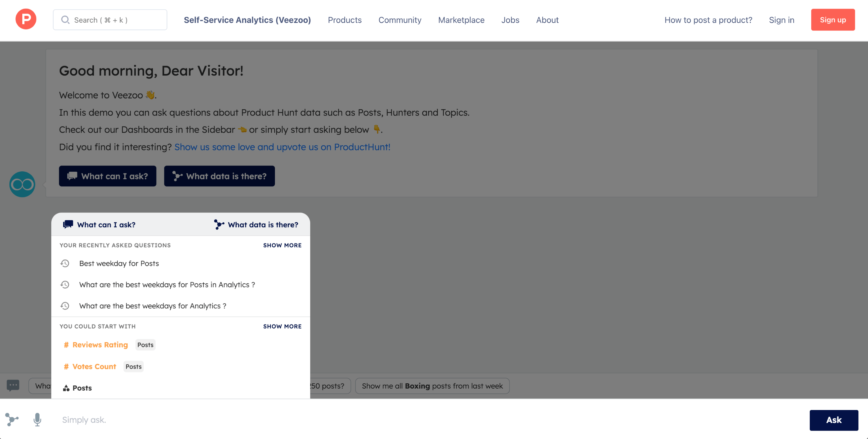Image resolution: width=868 pixels, height=439 pixels.
Task: Click Sign in
Action: pos(781,20)
